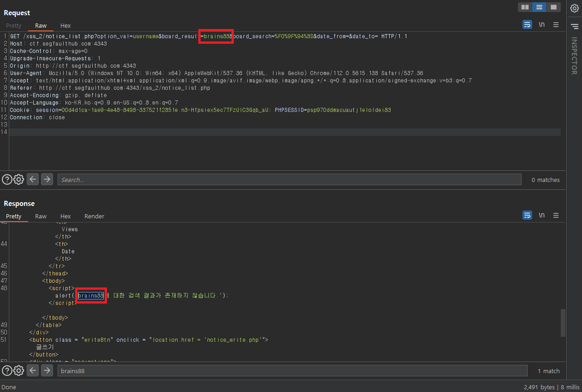Click the '0 matches' Request counter

546,180
